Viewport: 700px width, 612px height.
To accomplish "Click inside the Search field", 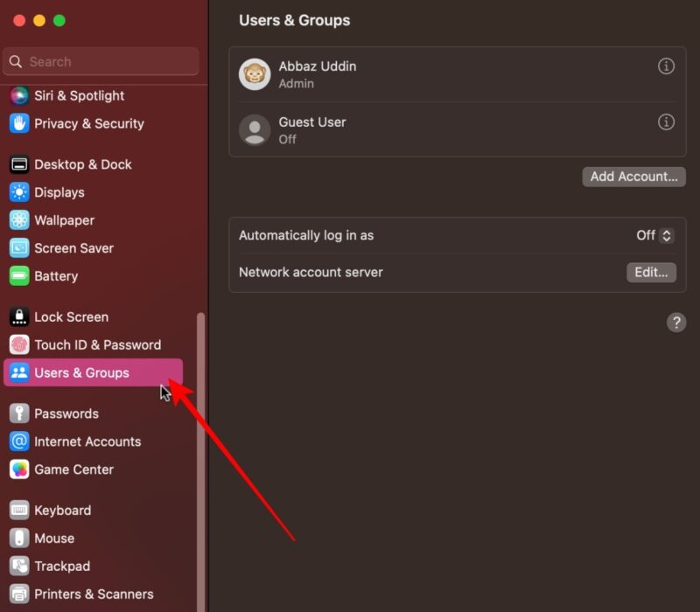I will (x=100, y=61).
